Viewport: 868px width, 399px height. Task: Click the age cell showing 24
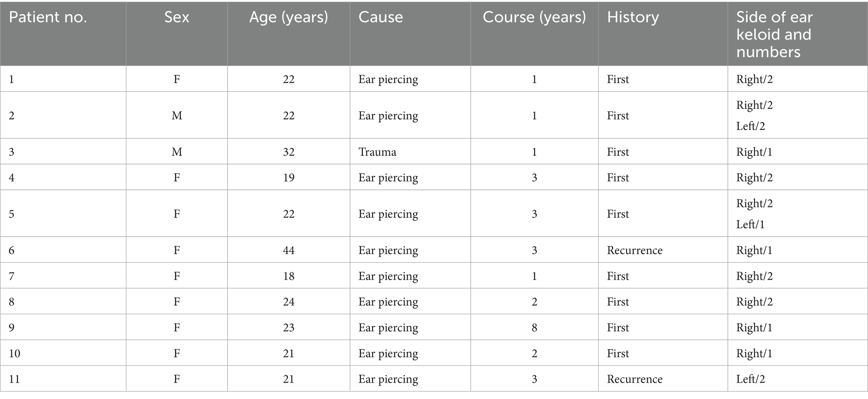288,302
